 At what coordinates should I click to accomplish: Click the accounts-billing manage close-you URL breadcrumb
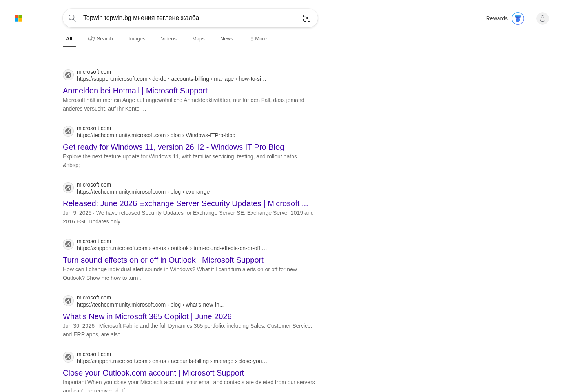172,361
